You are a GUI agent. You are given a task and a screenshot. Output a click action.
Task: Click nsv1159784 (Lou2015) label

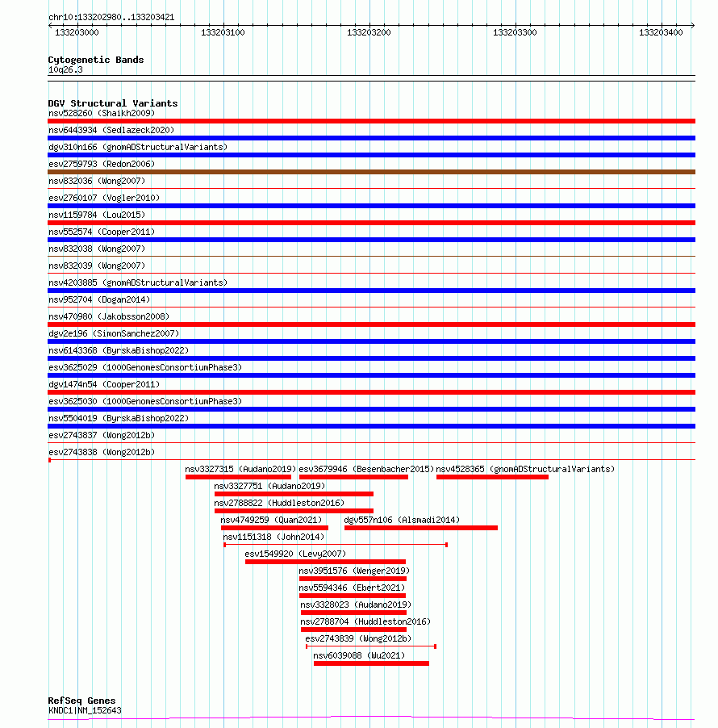point(97,215)
